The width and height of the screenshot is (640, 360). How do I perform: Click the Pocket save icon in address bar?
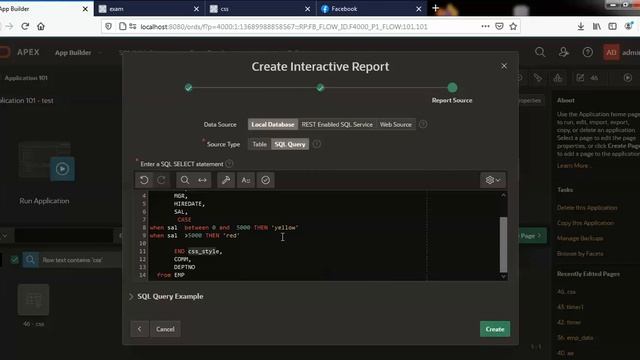(499, 27)
